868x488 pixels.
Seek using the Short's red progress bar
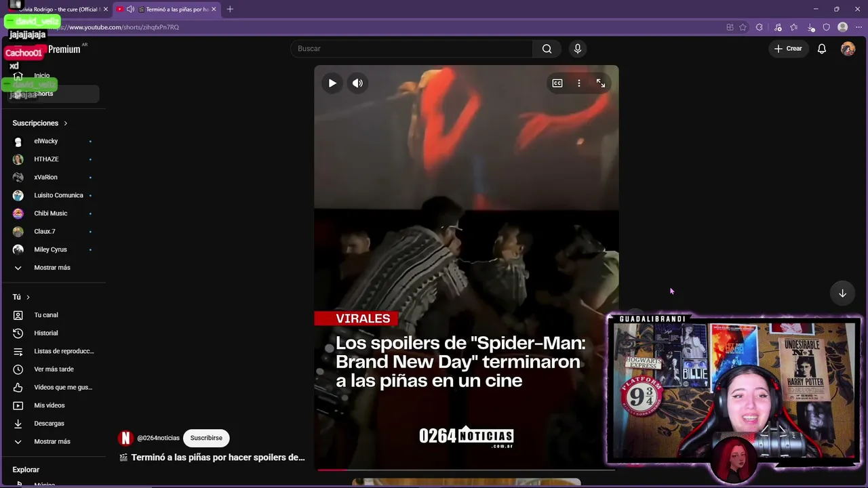[x=466, y=469]
